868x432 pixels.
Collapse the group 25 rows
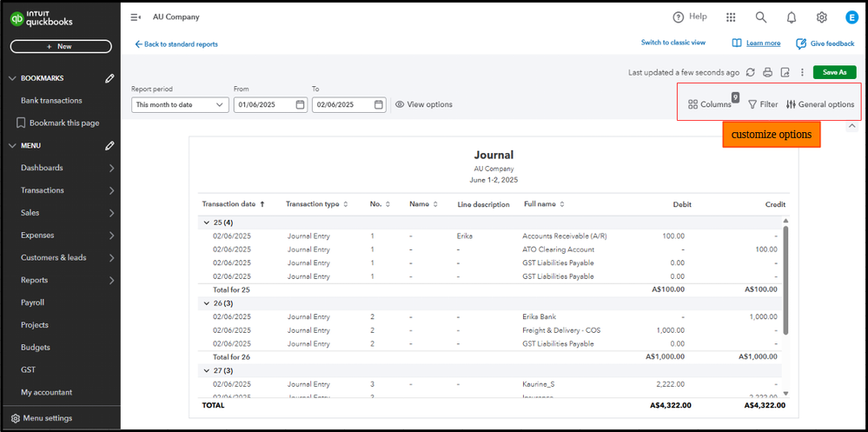tap(206, 223)
